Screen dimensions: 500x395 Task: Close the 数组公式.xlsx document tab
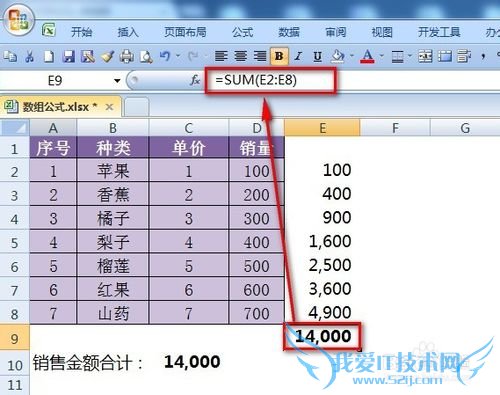point(109,107)
